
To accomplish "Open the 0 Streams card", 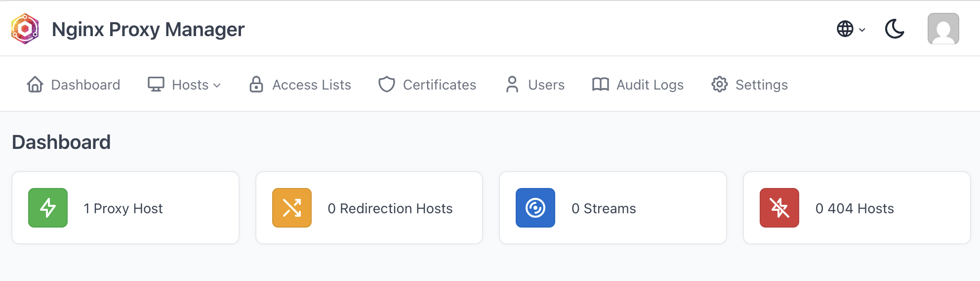I will tap(613, 208).
